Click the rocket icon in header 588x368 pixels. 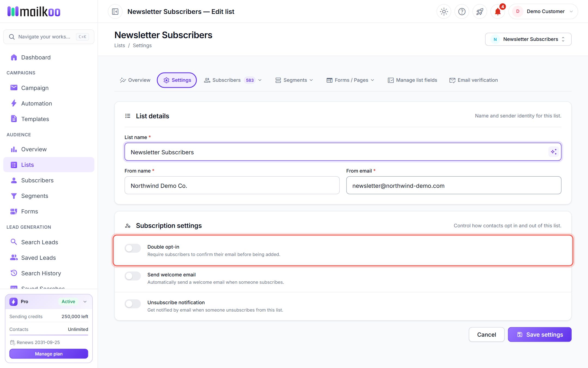click(x=480, y=11)
